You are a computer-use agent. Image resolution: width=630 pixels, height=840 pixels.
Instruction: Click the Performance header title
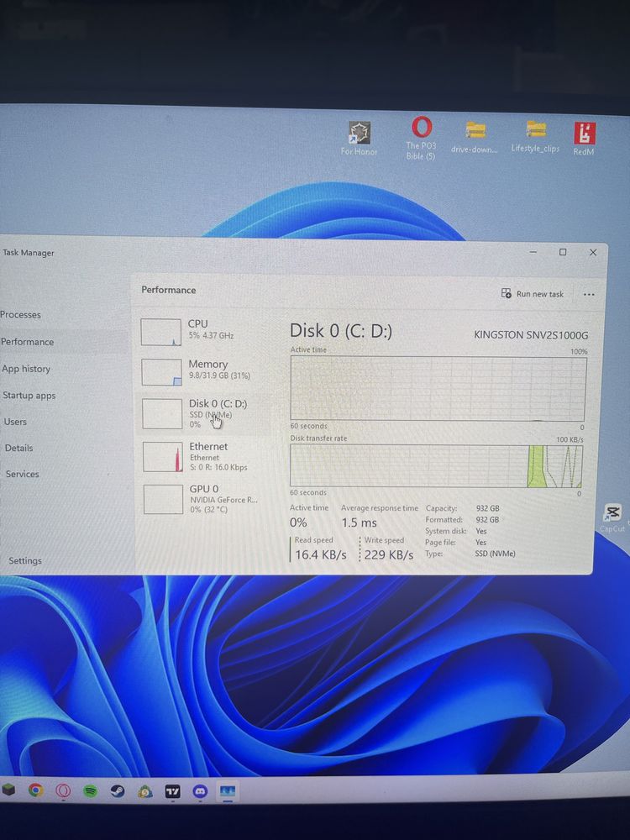point(168,290)
